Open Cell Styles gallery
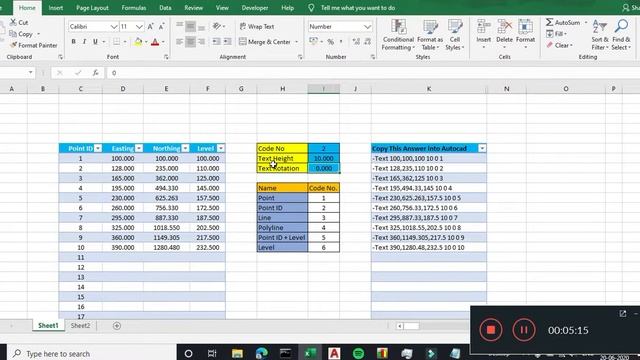 [x=455, y=35]
